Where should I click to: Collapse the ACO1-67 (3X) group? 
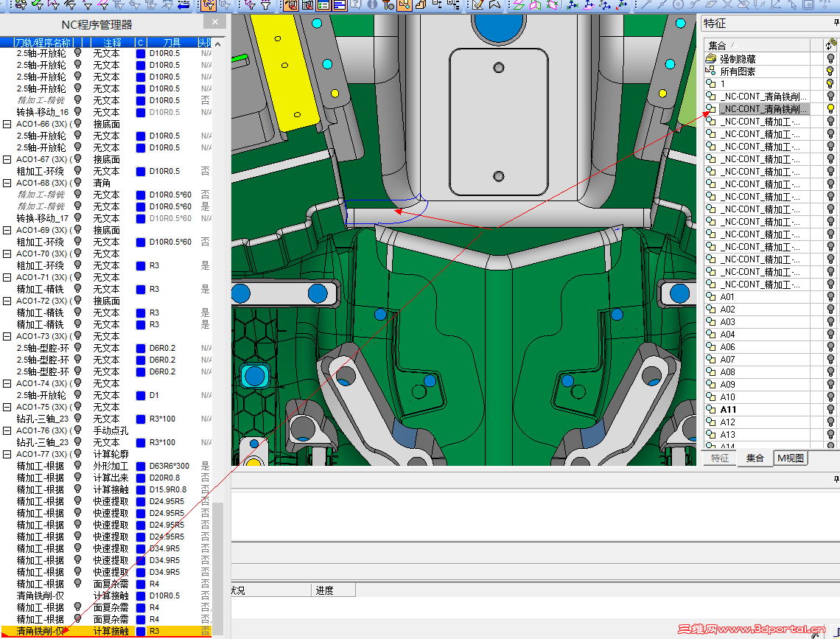click(7, 160)
